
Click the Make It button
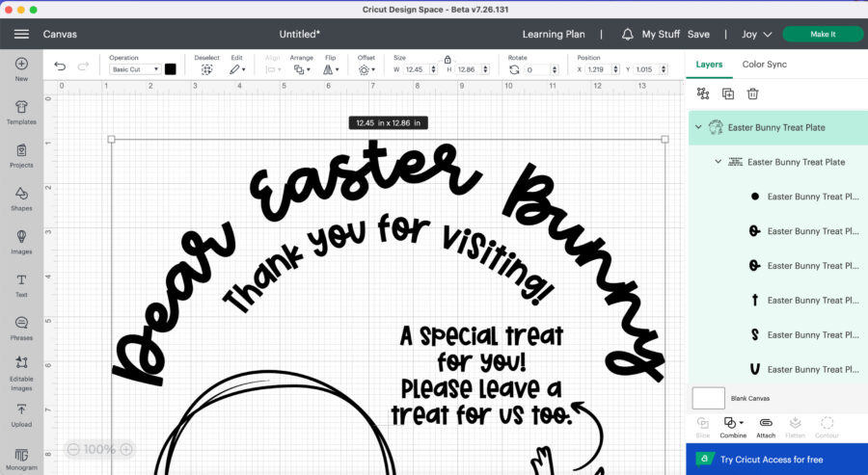click(823, 34)
